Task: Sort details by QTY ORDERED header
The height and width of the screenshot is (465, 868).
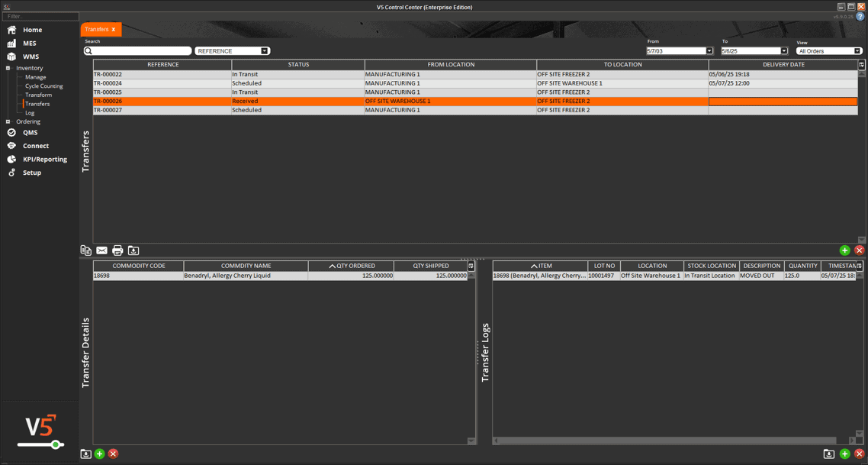Action: point(351,266)
